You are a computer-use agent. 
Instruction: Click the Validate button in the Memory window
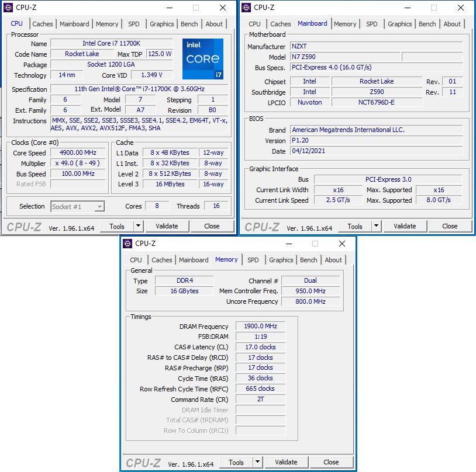tap(287, 462)
